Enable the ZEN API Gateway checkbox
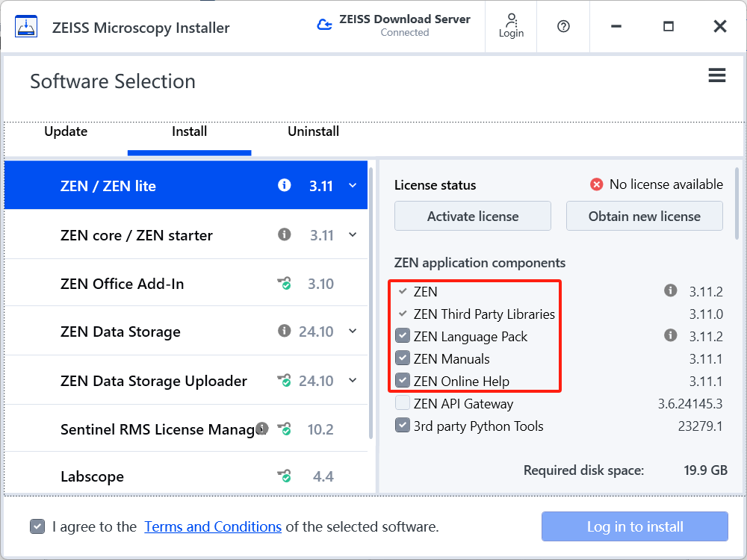 (x=403, y=403)
